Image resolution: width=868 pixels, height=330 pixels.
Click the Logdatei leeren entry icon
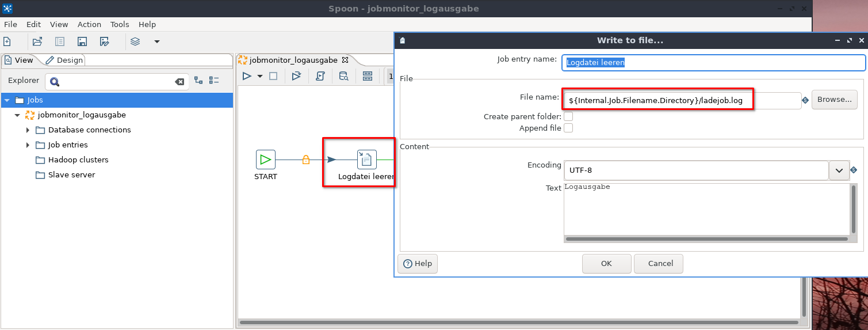click(x=367, y=159)
